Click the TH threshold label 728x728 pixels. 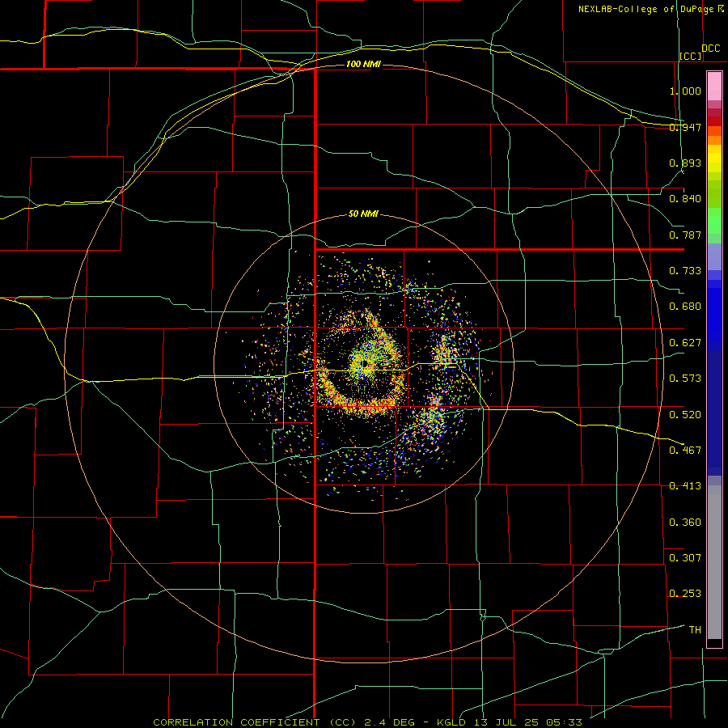click(695, 630)
